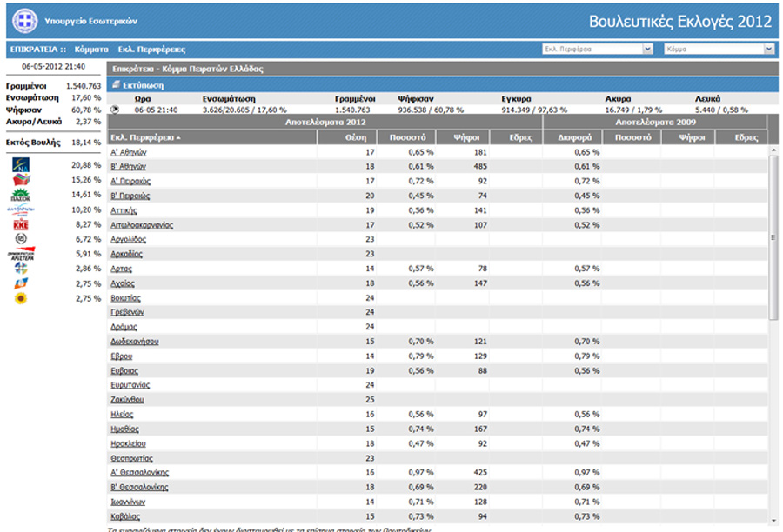Open Ζακύνθου district link
The width and height of the screenshot is (783, 532).
(127, 400)
